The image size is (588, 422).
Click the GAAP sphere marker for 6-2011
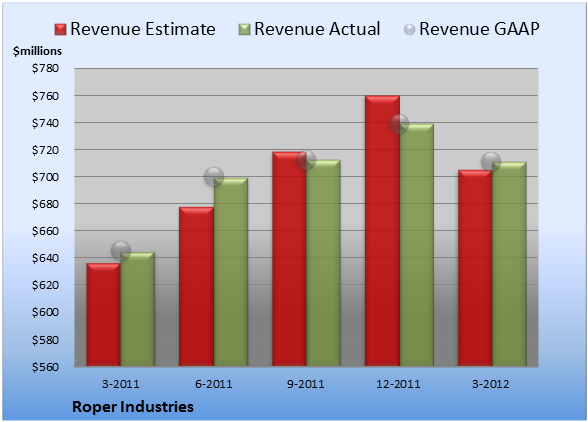pyautogui.click(x=214, y=177)
